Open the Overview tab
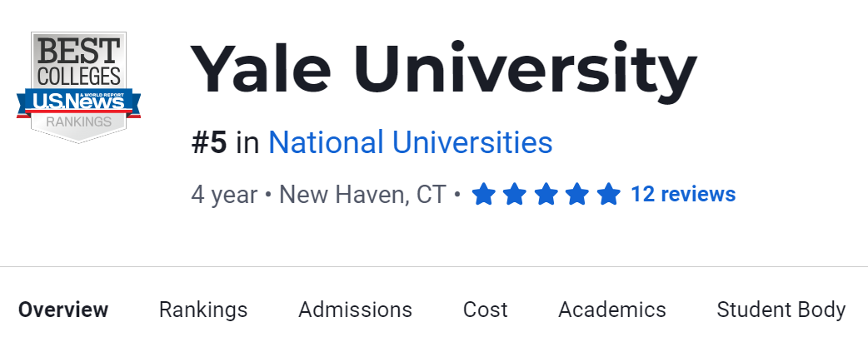Image resolution: width=868 pixels, height=342 pixels. tap(63, 310)
